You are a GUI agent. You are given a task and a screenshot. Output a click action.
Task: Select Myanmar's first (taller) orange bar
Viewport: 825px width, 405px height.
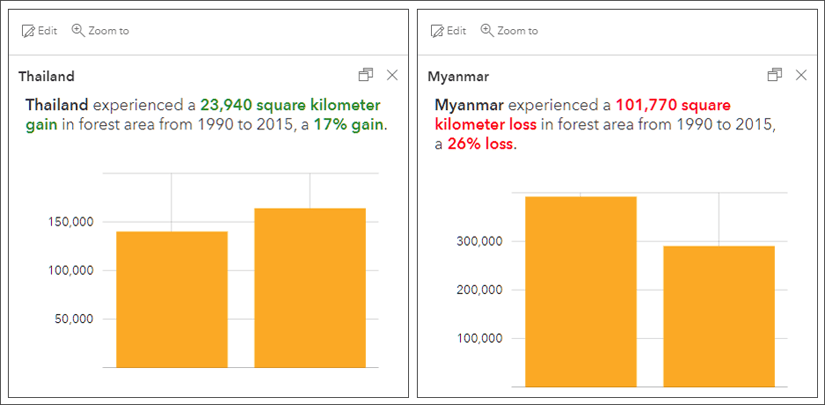580,290
